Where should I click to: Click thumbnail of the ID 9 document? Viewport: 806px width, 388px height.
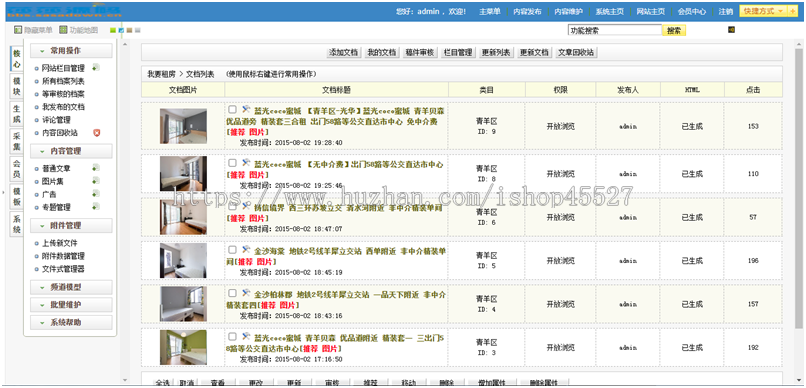(x=183, y=126)
